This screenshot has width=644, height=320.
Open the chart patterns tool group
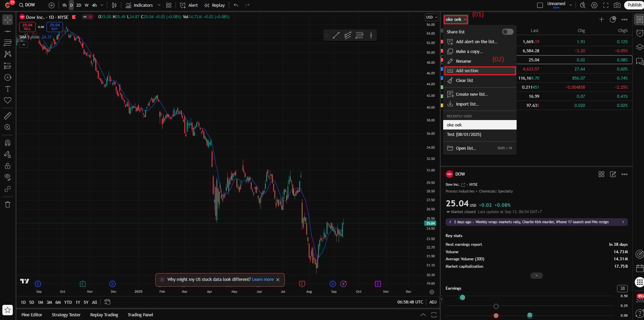point(8,54)
